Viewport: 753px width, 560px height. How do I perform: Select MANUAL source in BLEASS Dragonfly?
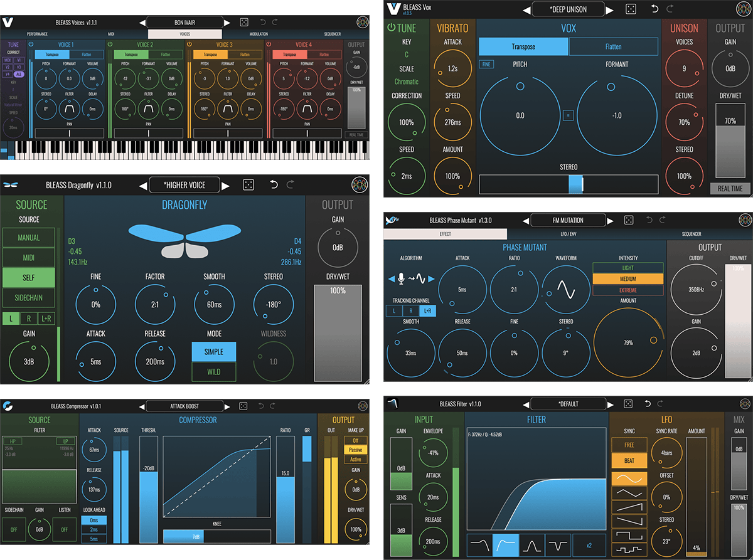tap(28, 238)
